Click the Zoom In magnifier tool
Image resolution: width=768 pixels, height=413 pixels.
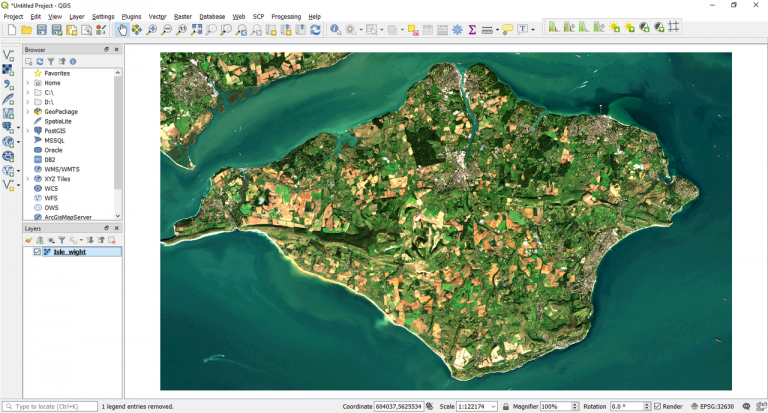pyautogui.click(x=152, y=30)
